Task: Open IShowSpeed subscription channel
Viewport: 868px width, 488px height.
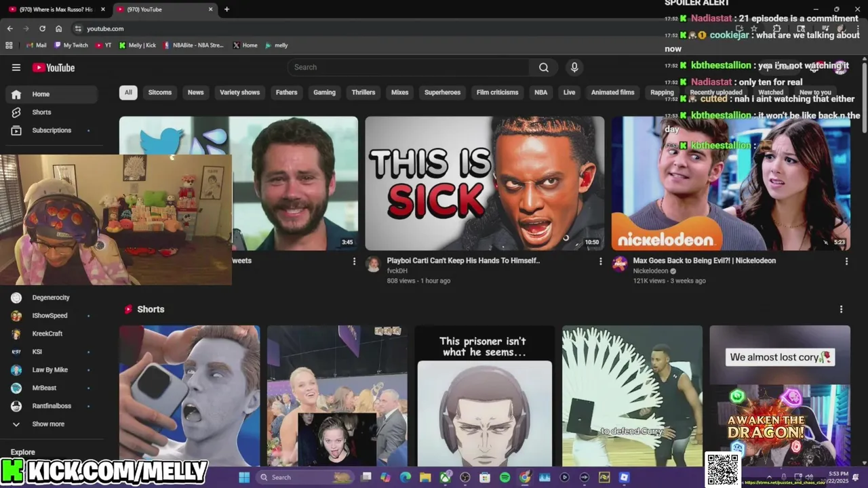Action: tap(52, 316)
